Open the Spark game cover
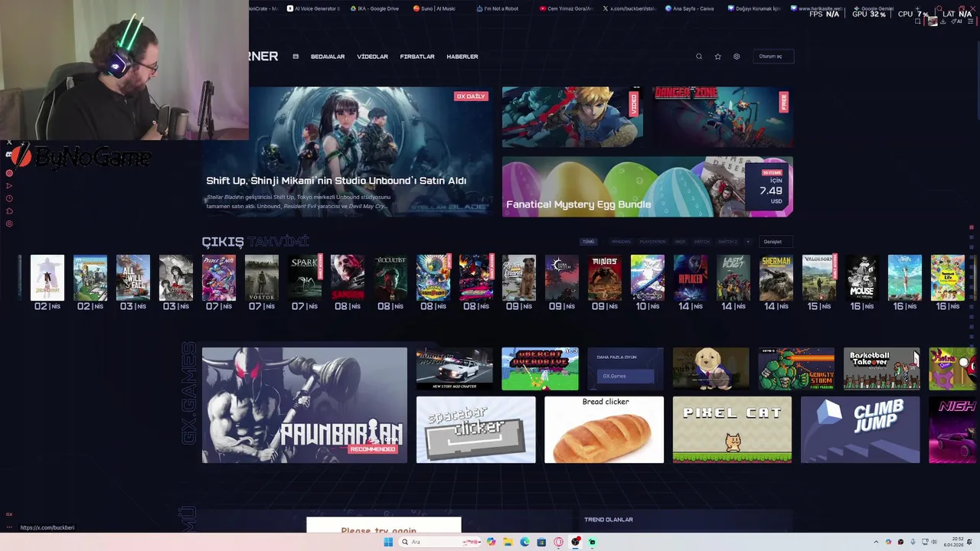This screenshot has width=980, height=551. [304, 277]
